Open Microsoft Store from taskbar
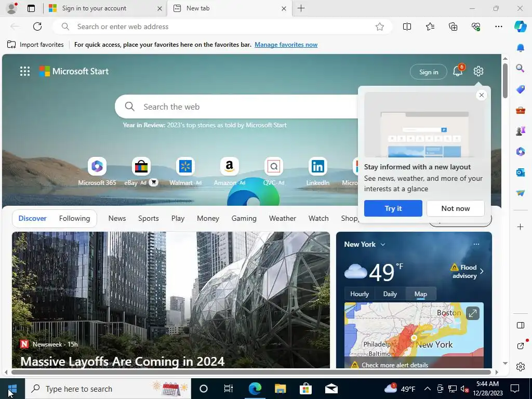This screenshot has width=532, height=399. pyautogui.click(x=305, y=389)
